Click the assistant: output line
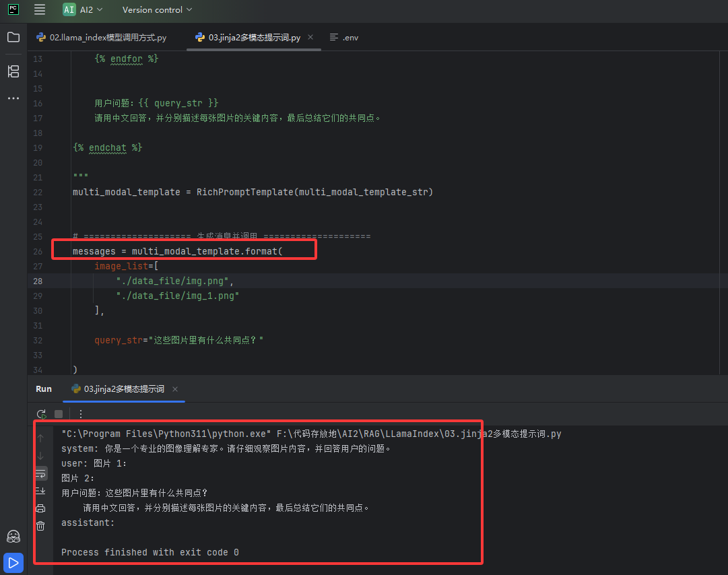728x575 pixels. [x=88, y=522]
